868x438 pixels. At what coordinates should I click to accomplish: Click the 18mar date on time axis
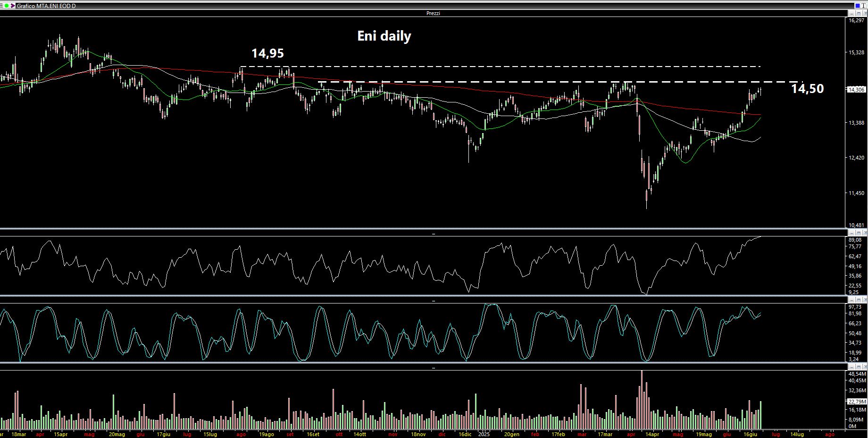pos(19,434)
